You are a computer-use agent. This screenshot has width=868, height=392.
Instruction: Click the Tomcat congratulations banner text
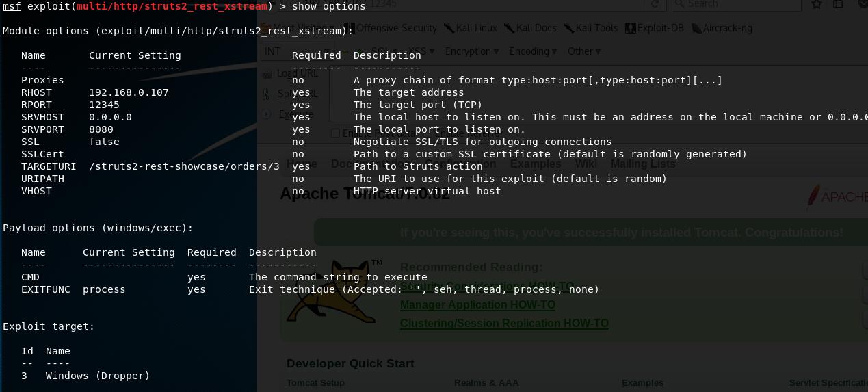622,233
